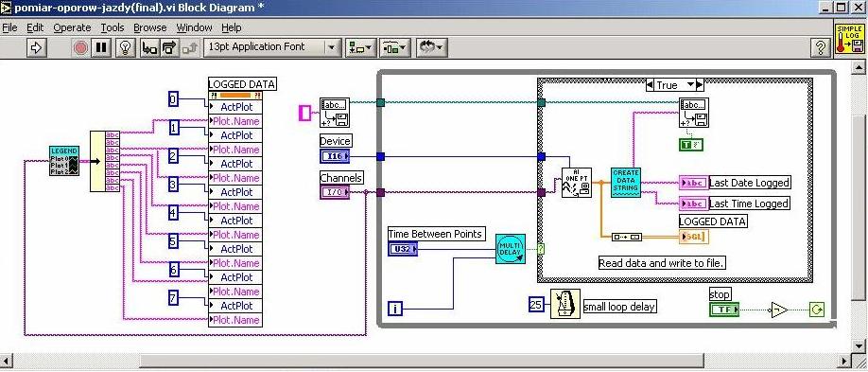Toggle Highlight Execution light bulb
This screenshot has width=868, height=372.
[x=126, y=47]
